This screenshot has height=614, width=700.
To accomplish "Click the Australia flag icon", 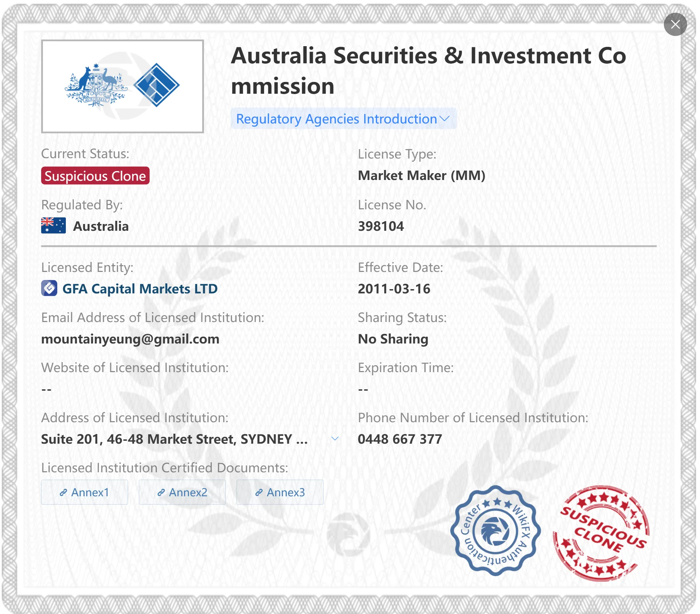I will [53, 226].
